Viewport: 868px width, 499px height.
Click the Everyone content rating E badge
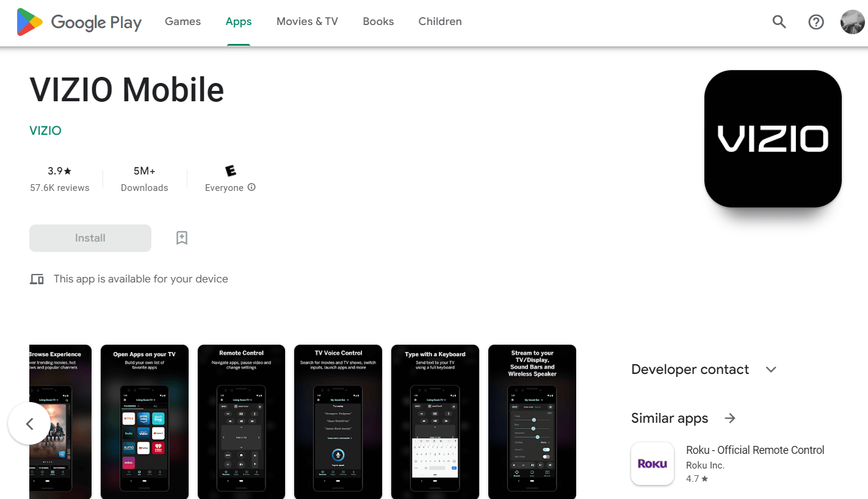tap(230, 171)
